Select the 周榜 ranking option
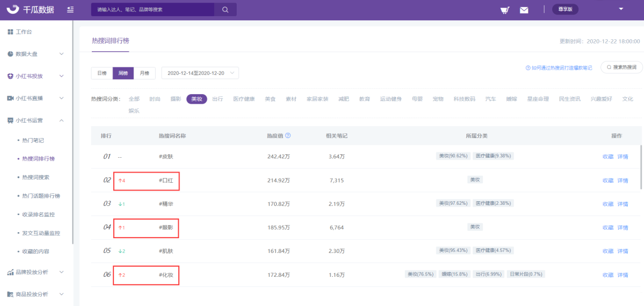The width and height of the screenshot is (644, 306). [123, 73]
